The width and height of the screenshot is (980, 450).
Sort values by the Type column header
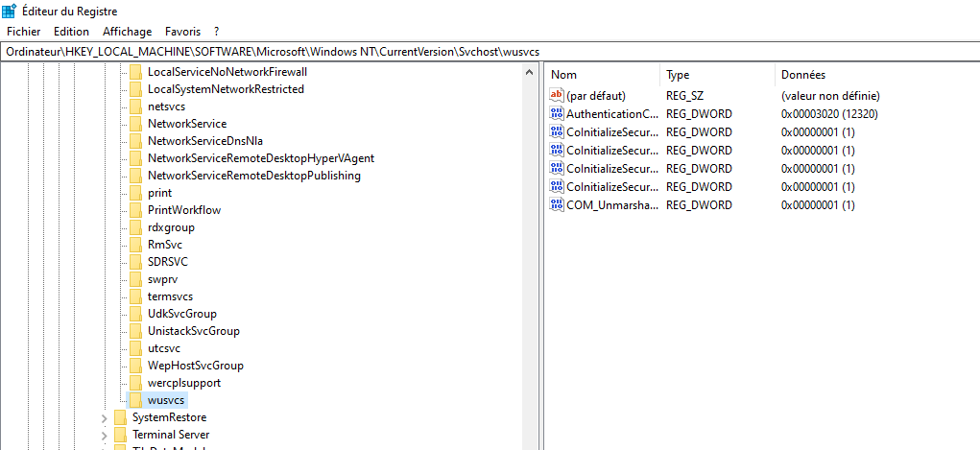[x=718, y=75]
